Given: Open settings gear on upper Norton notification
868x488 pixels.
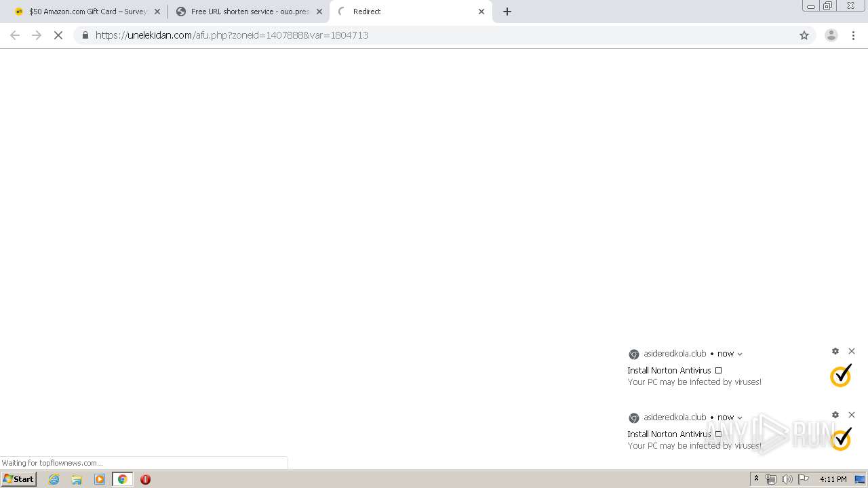Looking at the screenshot, I should pyautogui.click(x=835, y=351).
